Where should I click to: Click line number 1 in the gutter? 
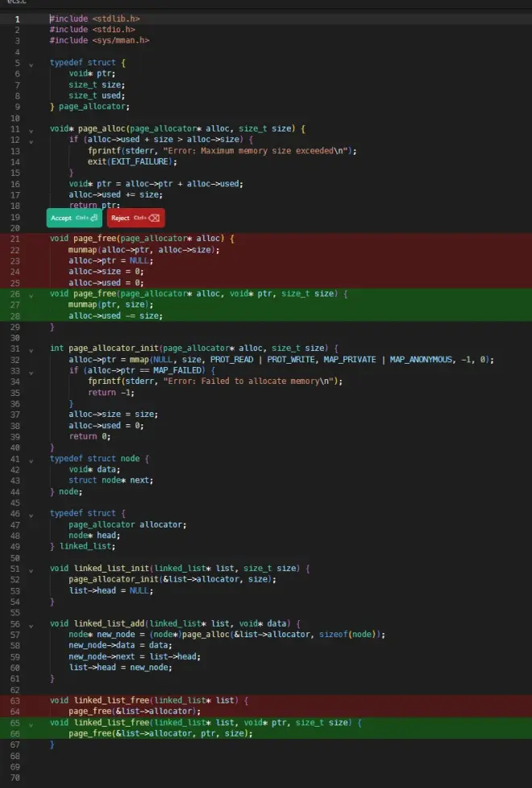coord(16,19)
